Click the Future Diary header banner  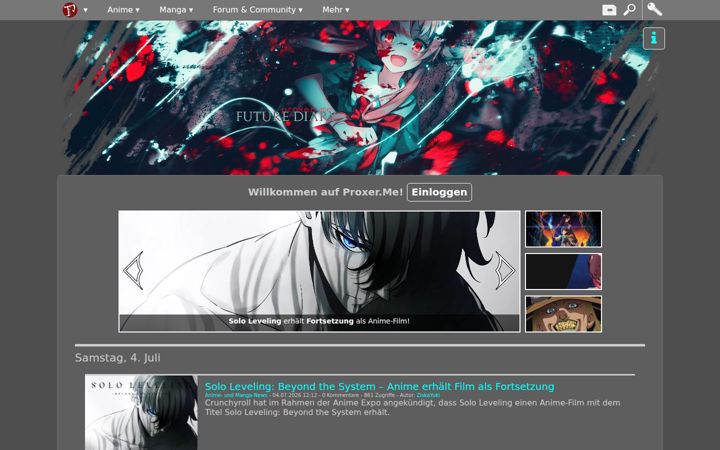(360, 97)
